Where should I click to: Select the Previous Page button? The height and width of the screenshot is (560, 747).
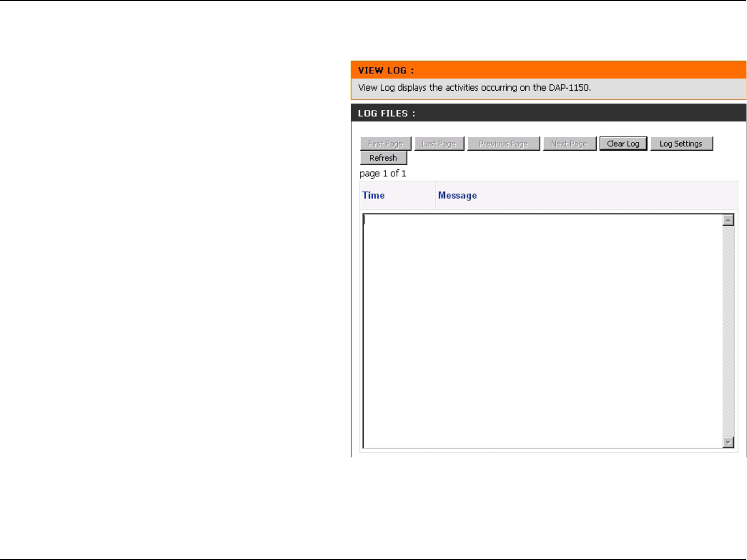504,144
